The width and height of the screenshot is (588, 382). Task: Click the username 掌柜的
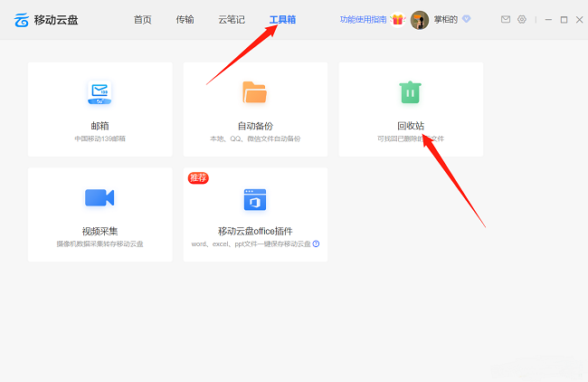point(446,20)
